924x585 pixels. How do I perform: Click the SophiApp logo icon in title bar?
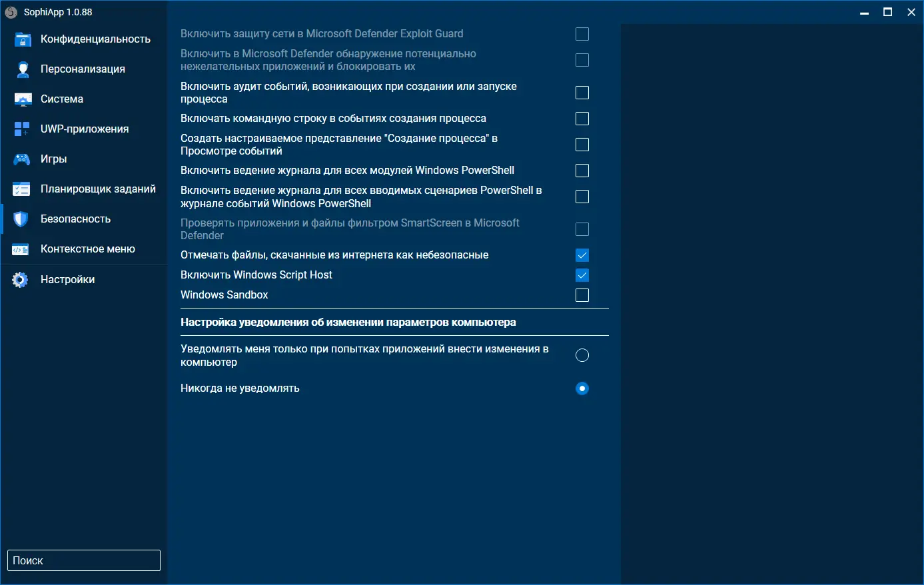(11, 12)
